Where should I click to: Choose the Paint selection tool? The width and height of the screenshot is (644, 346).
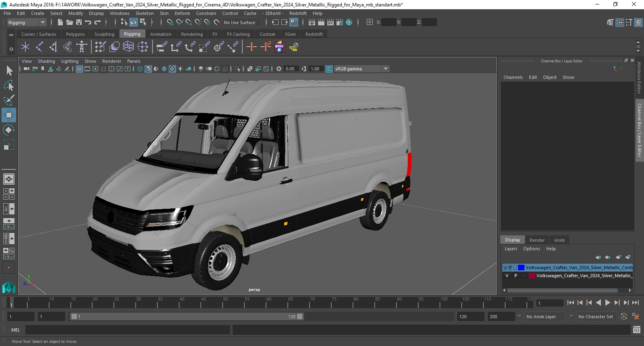[9, 100]
